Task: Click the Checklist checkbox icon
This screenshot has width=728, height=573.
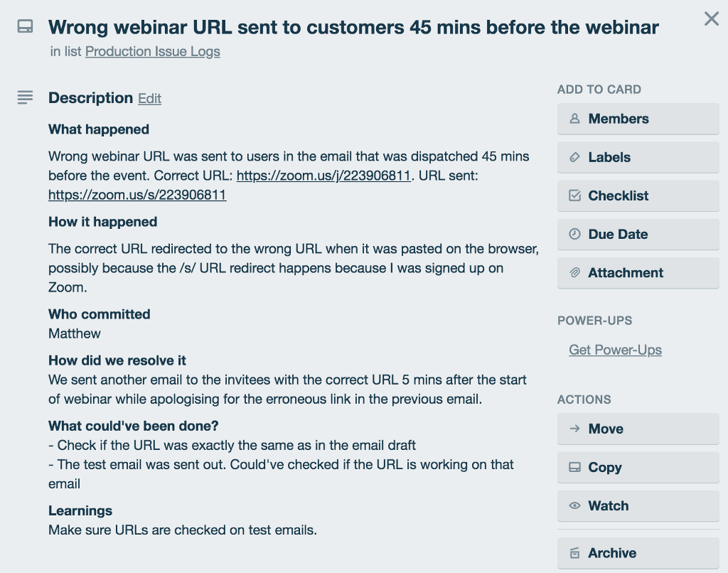Action: (x=574, y=196)
